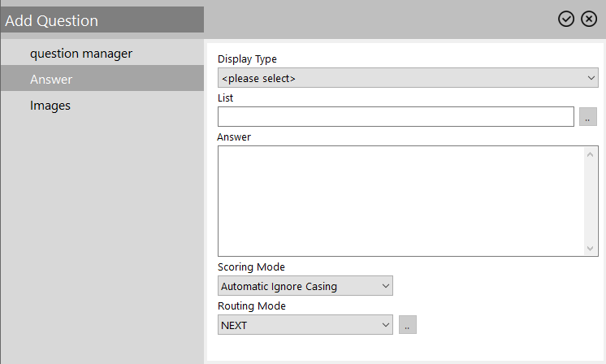Select the Answer section in sidebar
Viewport: 606px width, 364px height.
(102, 79)
